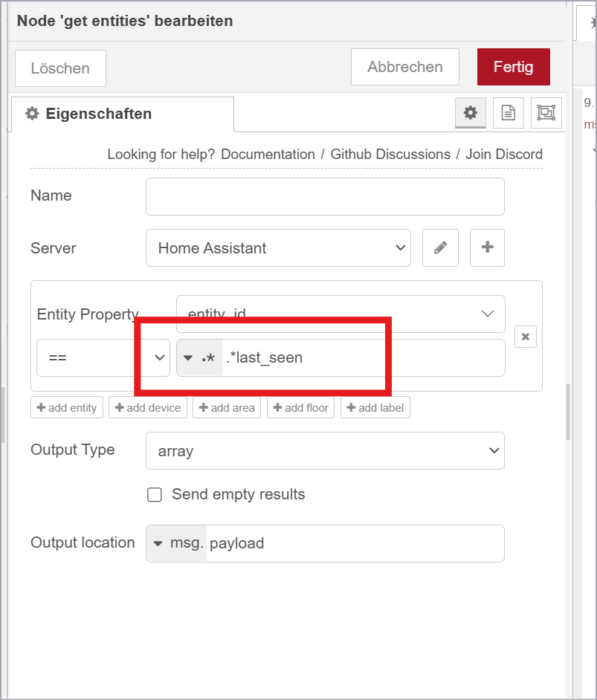Open msg. output location type selector
This screenshot has width=597, height=700.
pos(177,543)
